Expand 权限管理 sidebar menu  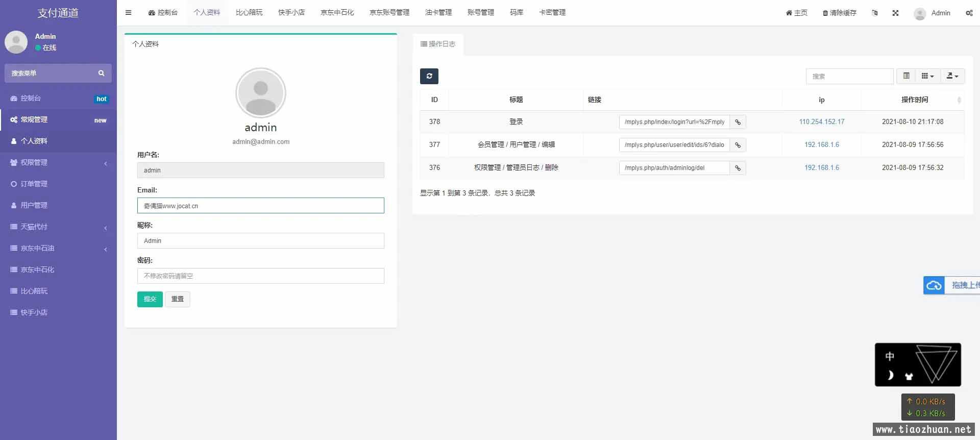coord(58,162)
